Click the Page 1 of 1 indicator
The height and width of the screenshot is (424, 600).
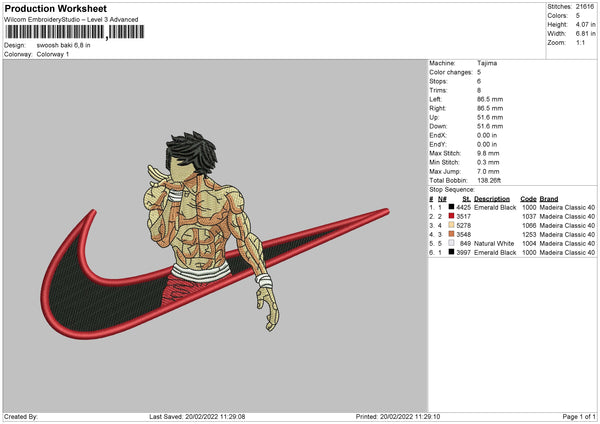[x=579, y=417]
